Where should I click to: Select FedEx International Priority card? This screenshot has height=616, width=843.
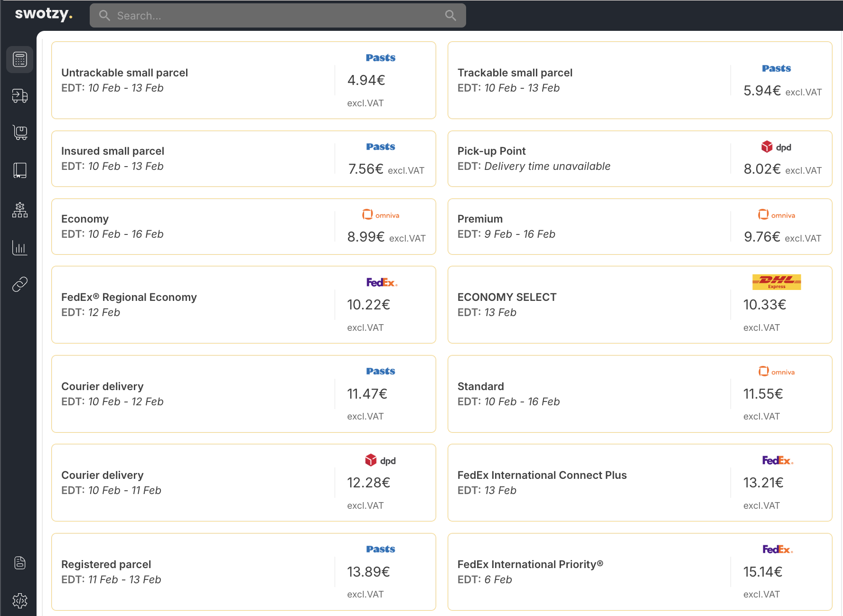pyautogui.click(x=640, y=572)
